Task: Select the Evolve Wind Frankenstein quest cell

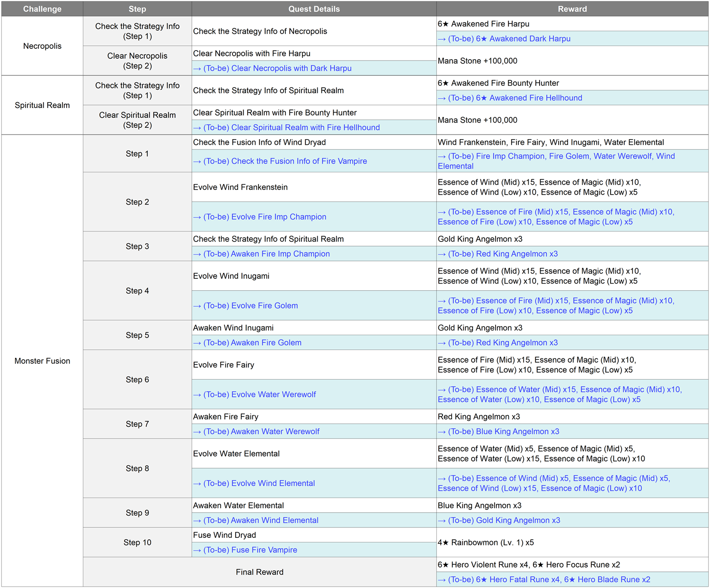Action: pyautogui.click(x=240, y=187)
